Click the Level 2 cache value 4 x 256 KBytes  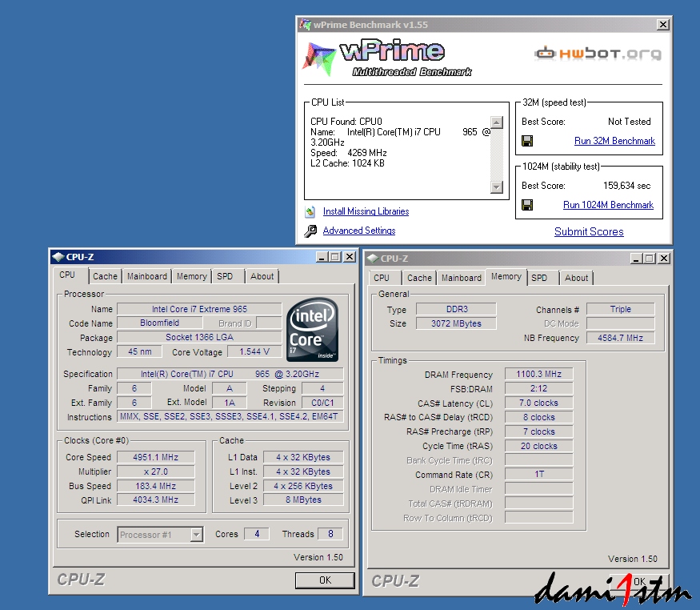pyautogui.click(x=303, y=486)
